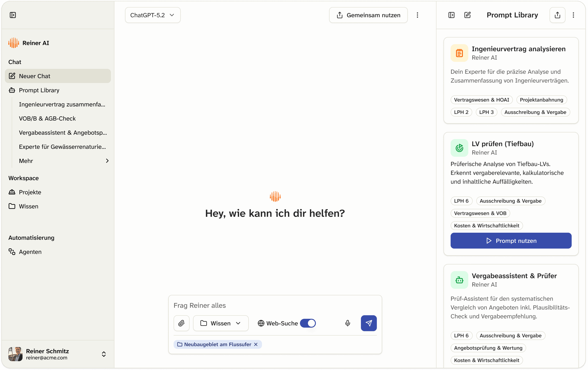Remove the Neubaugebiet am Flussufer tag
588x370 pixels.
click(256, 344)
